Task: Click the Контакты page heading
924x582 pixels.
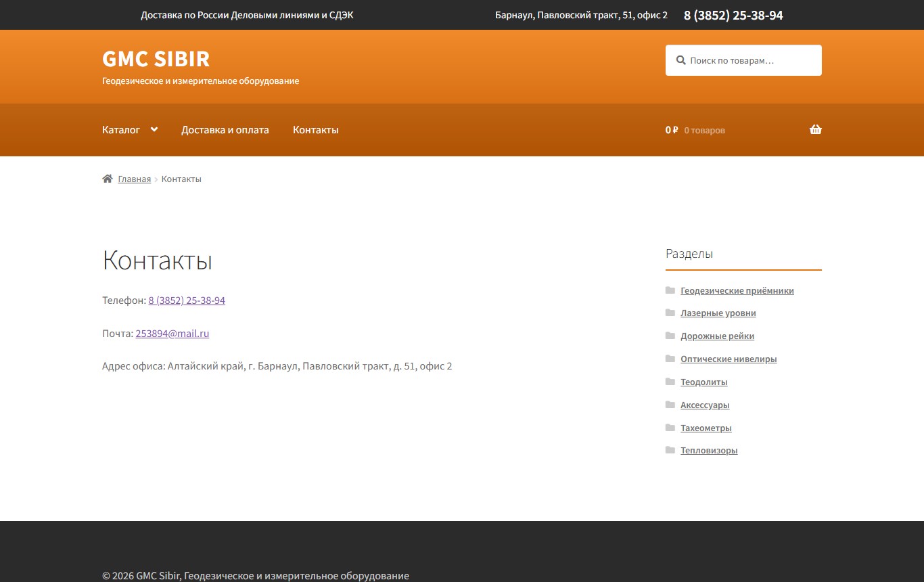Action: click(157, 261)
